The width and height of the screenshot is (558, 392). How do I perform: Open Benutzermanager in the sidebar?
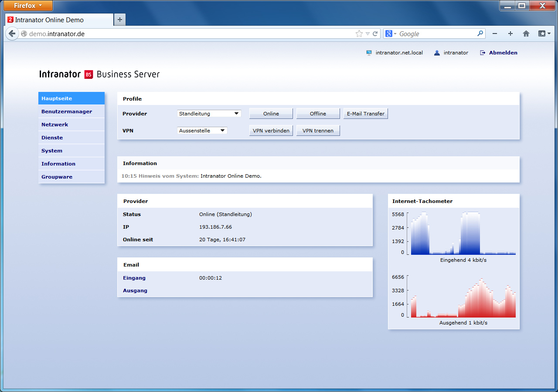pyautogui.click(x=67, y=112)
